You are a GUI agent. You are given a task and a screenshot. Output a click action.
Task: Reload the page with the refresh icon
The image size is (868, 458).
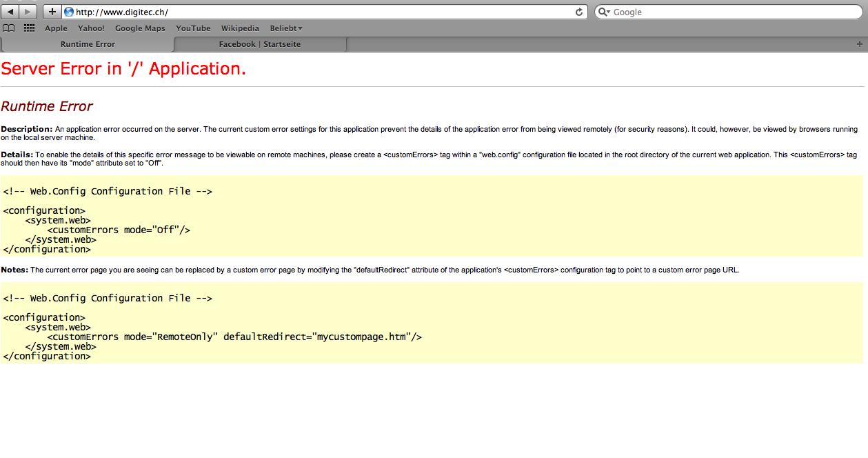click(579, 12)
